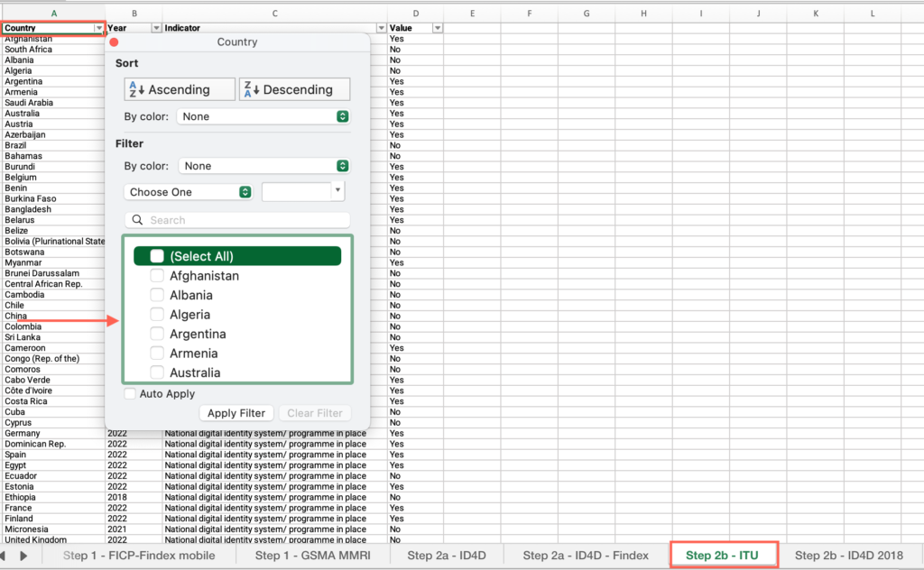Image resolution: width=924 pixels, height=570 pixels.
Task: Sort Country column in Descending order
Action: tap(295, 89)
